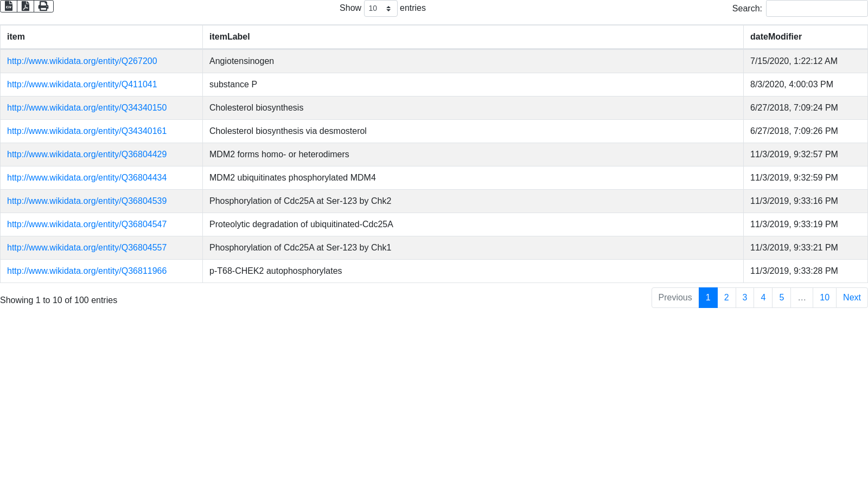Click date cell 6/27/2018, 7:09:24 PM
Image resolution: width=868 pixels, height=488 pixels.
[806, 108]
